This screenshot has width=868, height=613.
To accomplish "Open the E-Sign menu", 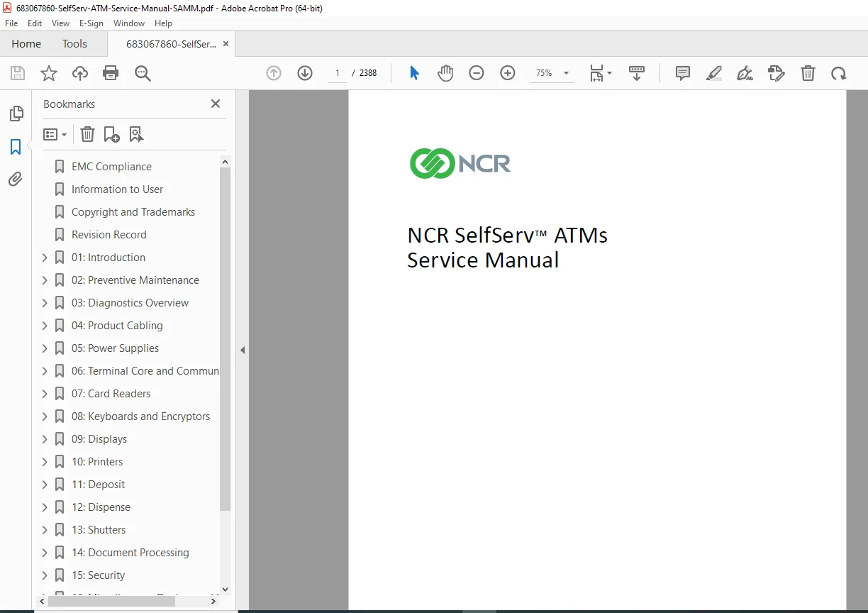I will pyautogui.click(x=91, y=23).
